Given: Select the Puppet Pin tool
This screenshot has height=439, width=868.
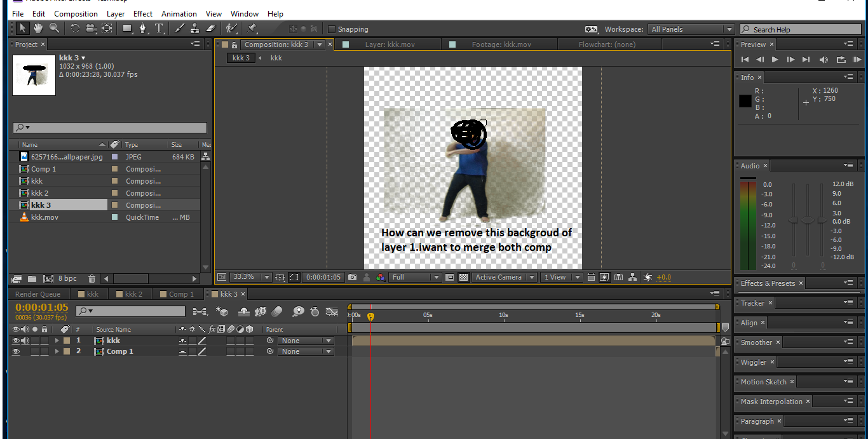Looking at the screenshot, I should pyautogui.click(x=252, y=29).
